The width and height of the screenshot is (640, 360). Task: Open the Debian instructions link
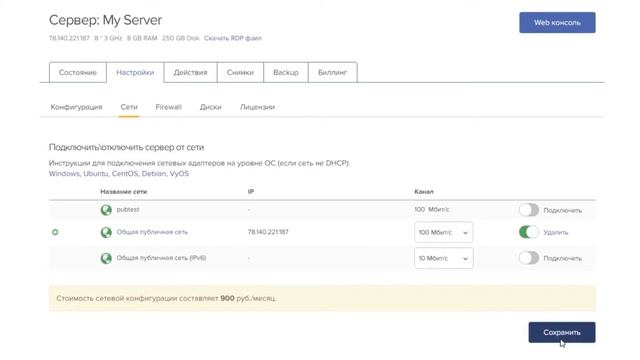154,173
